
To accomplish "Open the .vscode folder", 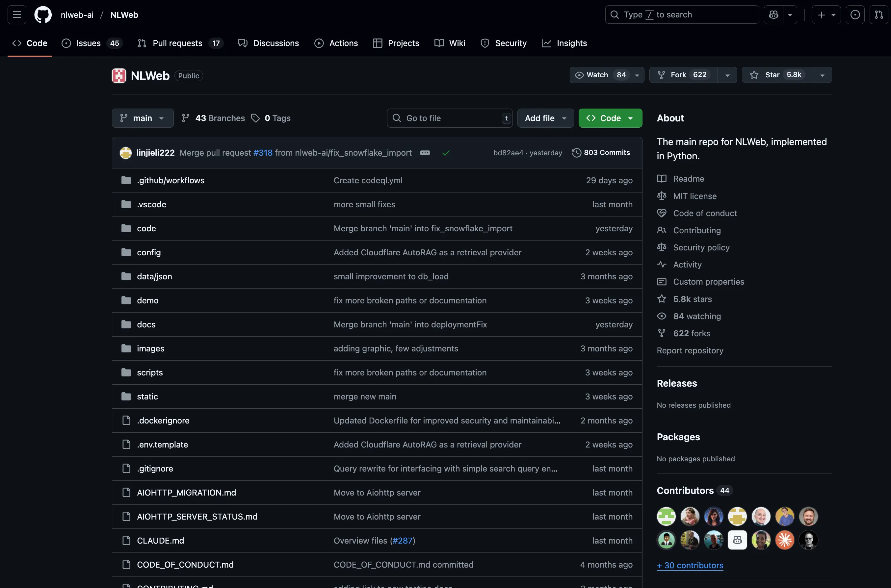I will (151, 204).
